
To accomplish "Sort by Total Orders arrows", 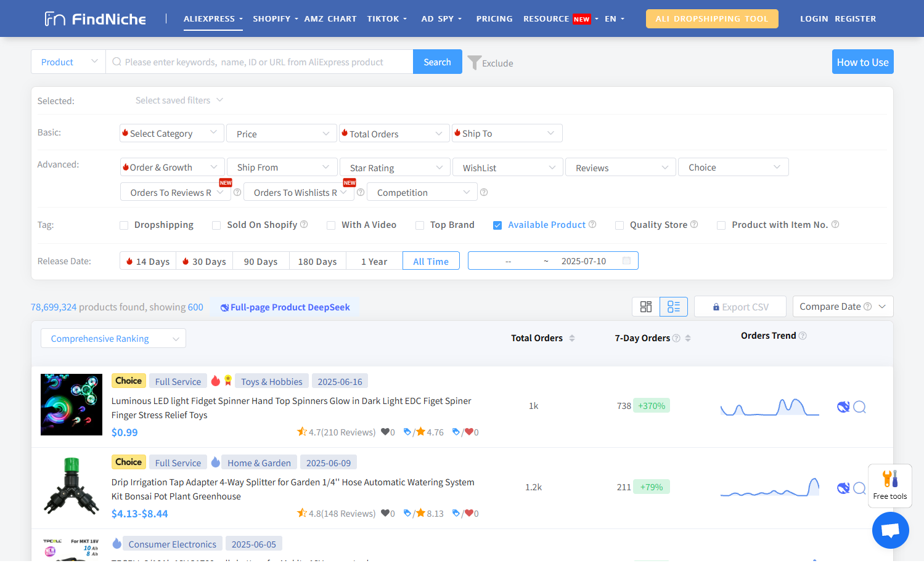I will (572, 338).
